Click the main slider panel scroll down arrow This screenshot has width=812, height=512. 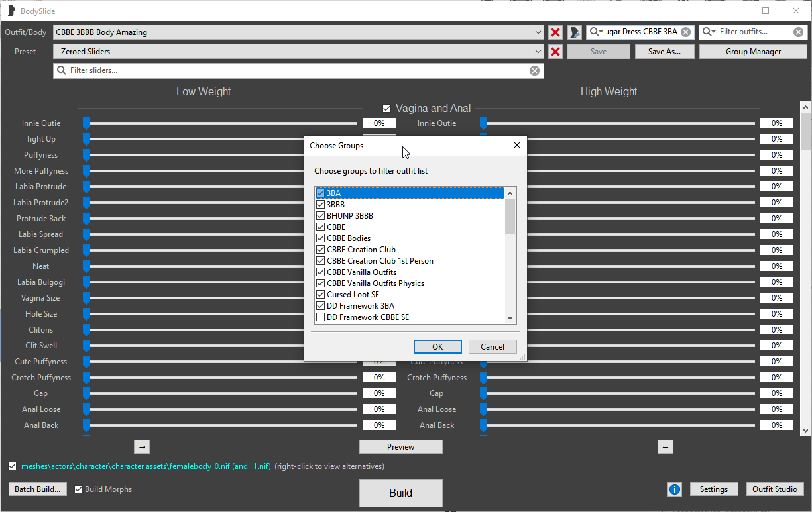pos(805,431)
